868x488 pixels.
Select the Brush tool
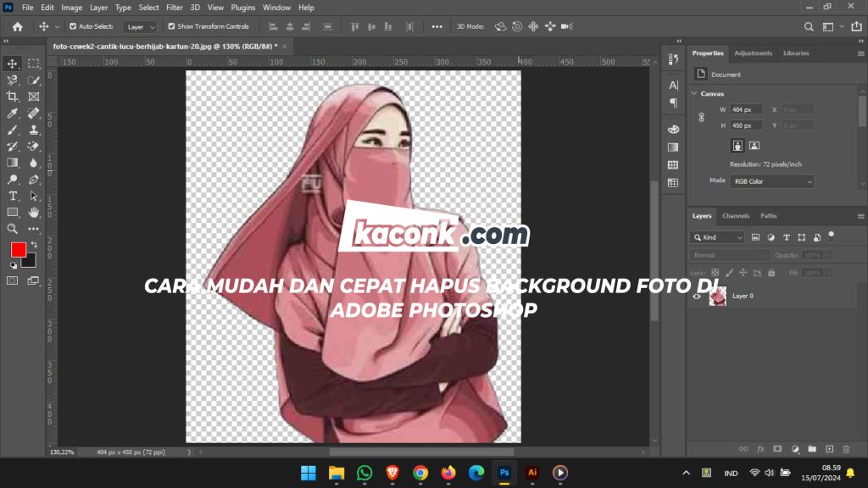[x=12, y=130]
